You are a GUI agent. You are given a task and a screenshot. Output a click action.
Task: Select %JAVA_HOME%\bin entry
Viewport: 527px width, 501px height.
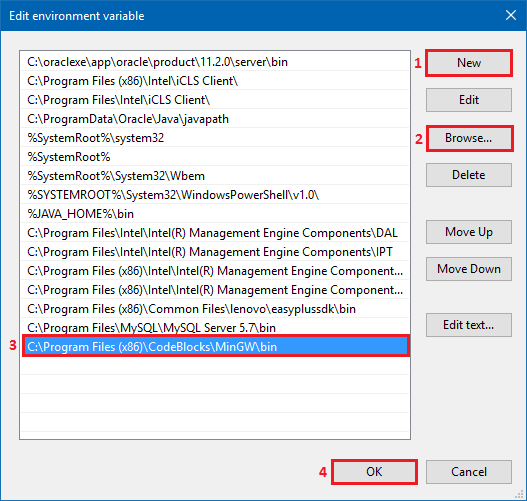point(215,214)
